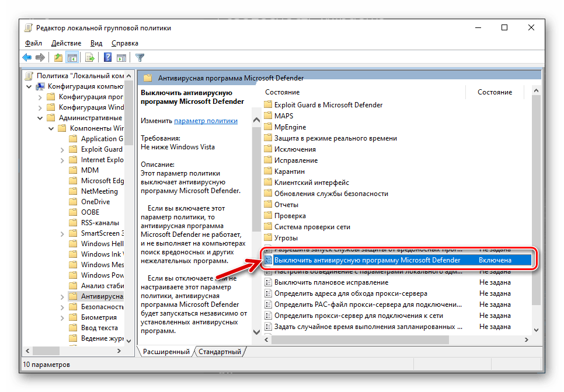The width and height of the screenshot is (564, 392).
Task: Click policy icon of Выключить плановое исправление
Action: pos(268,282)
